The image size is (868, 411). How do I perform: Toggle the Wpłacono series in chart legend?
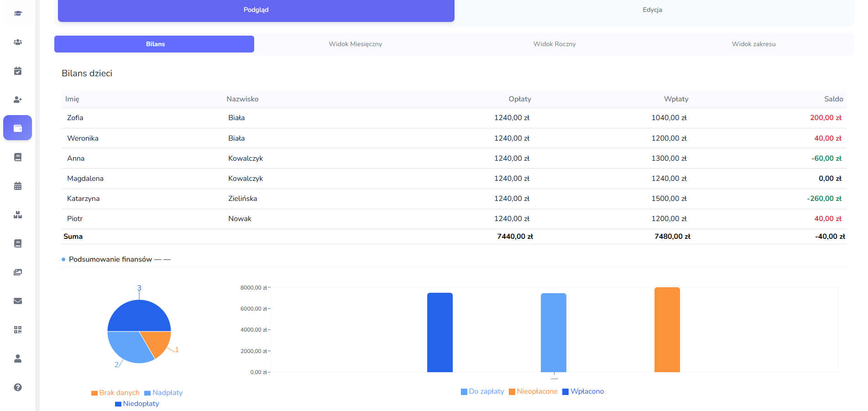pyautogui.click(x=583, y=391)
